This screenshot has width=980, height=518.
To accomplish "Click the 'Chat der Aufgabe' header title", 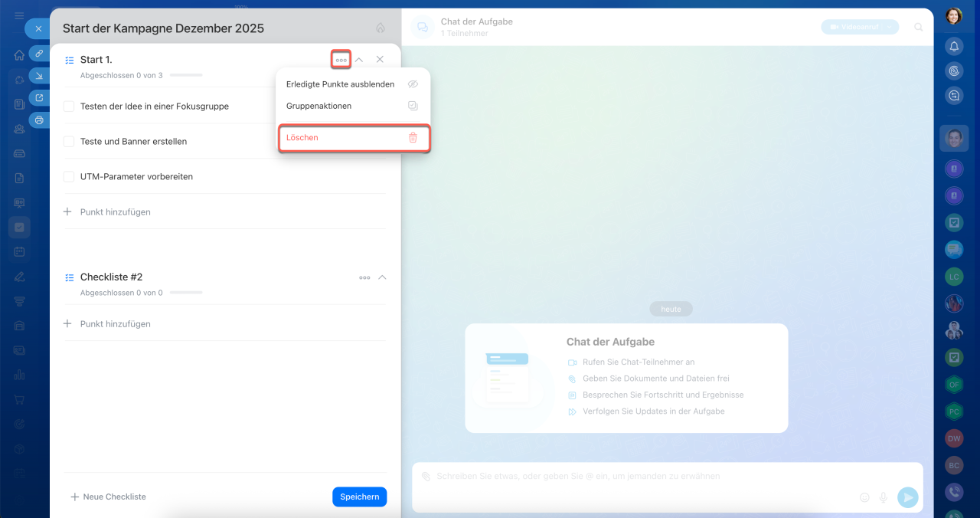I will click(x=477, y=21).
